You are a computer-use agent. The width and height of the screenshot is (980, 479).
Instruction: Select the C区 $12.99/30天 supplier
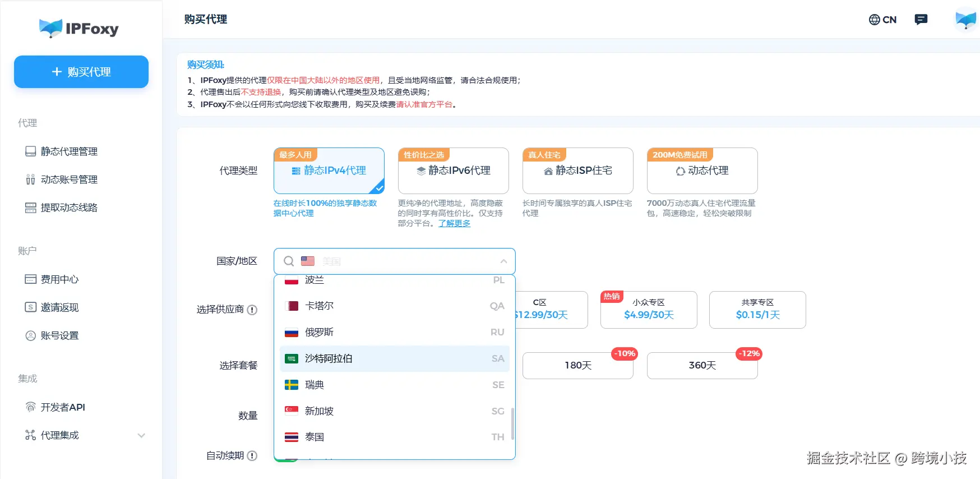(x=552, y=310)
